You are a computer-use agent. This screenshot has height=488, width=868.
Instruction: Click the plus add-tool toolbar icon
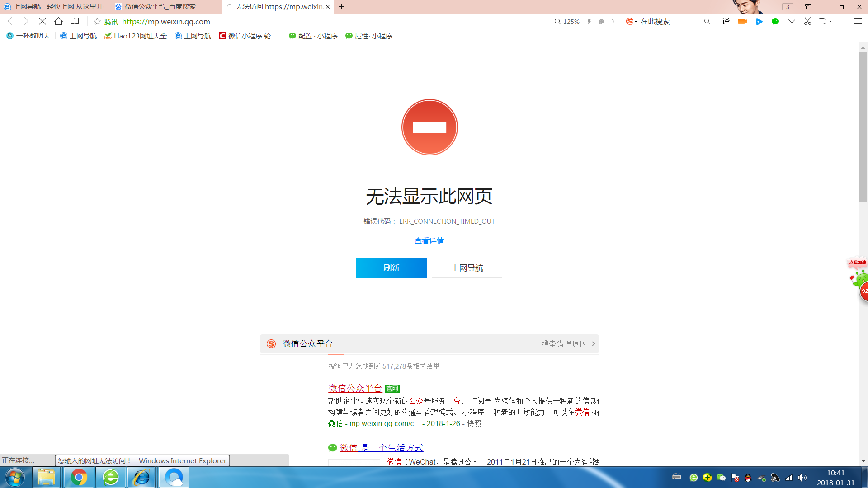[x=842, y=21]
